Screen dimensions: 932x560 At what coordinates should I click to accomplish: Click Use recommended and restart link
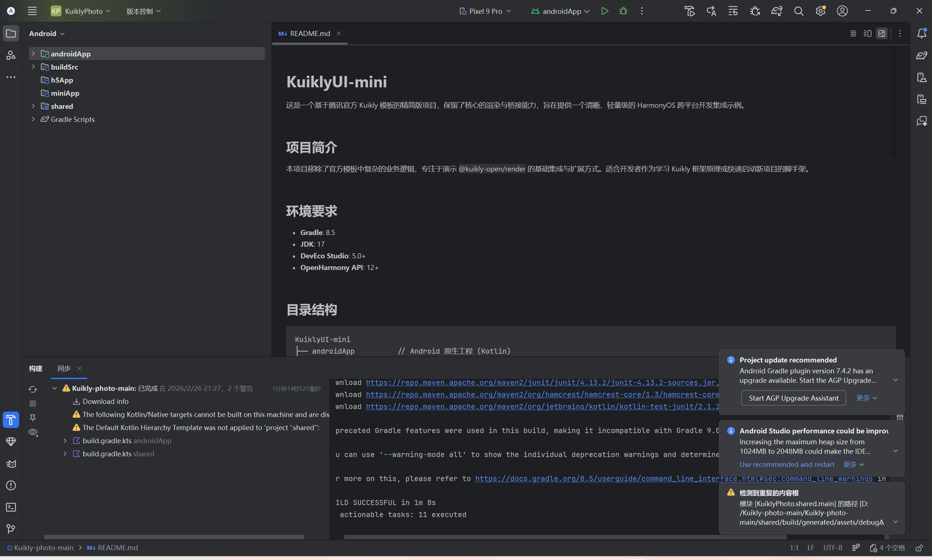(787, 464)
